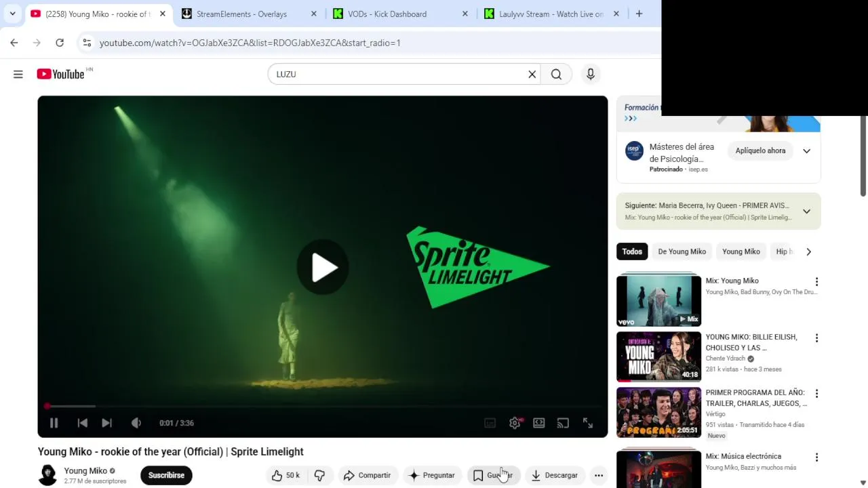
Task: Select the Hip hop filter chip
Action: tap(783, 251)
